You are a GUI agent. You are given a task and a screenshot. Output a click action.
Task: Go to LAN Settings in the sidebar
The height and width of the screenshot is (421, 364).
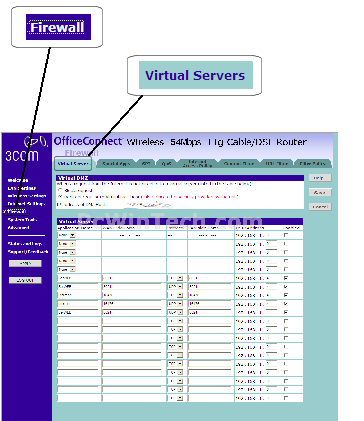21,188
